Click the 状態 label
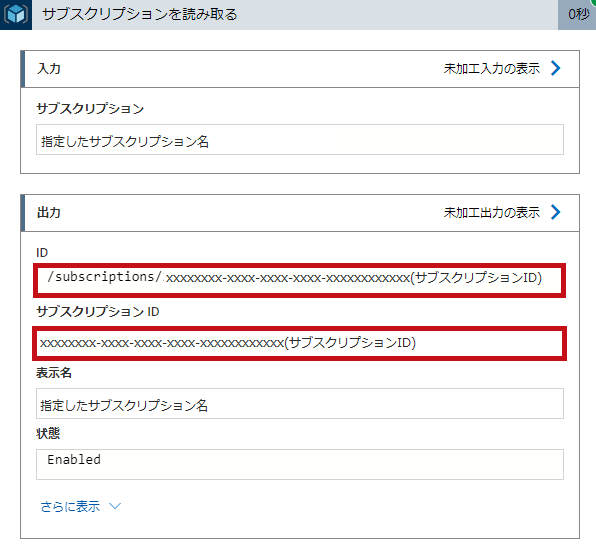The image size is (596, 544). (48, 433)
